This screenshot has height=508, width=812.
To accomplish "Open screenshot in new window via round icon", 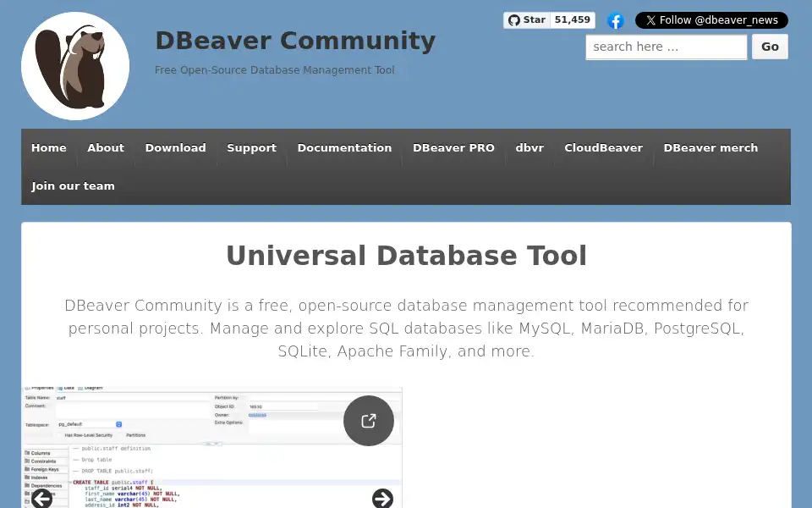I will point(369,421).
